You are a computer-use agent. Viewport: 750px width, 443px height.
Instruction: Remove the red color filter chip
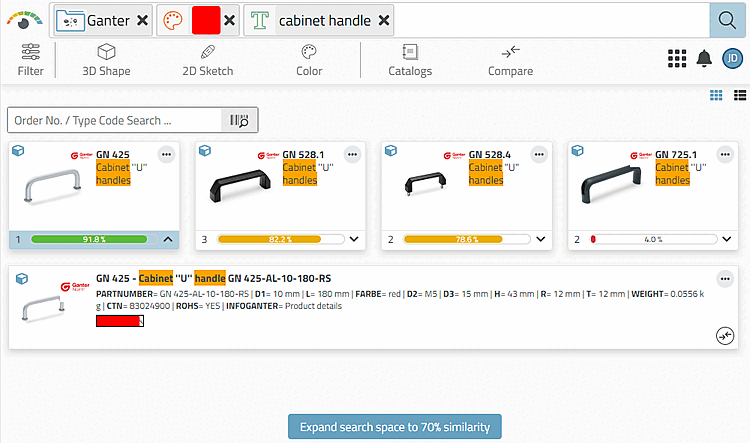[x=230, y=21]
